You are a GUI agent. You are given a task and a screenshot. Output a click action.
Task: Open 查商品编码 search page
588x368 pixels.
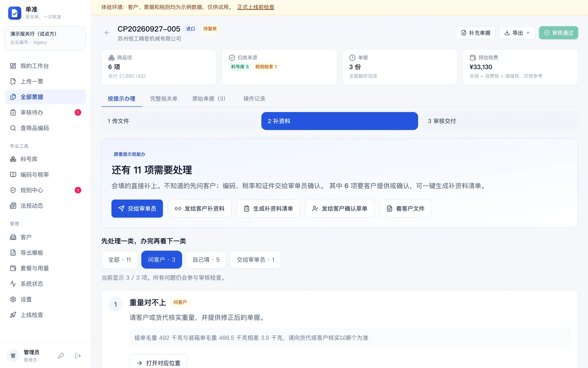(46, 128)
